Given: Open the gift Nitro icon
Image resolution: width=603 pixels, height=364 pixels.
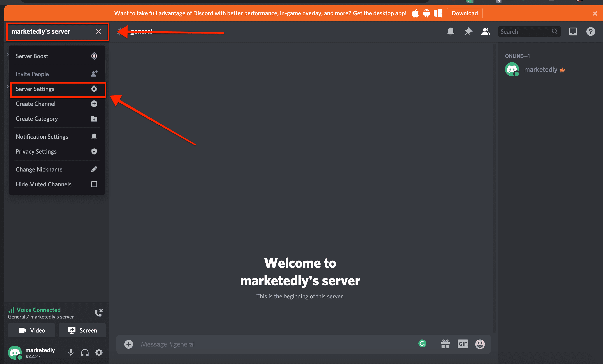Looking at the screenshot, I should tap(445, 344).
